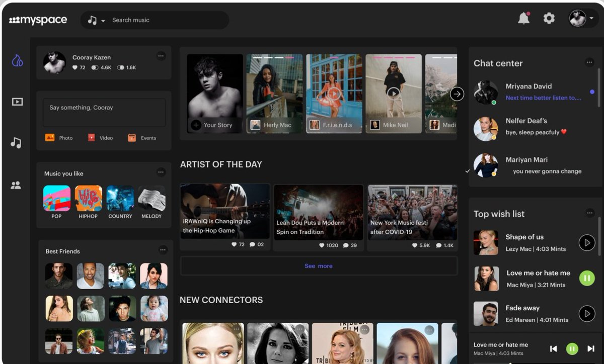
Task: Skip to previous track in player bar
Action: (x=553, y=348)
